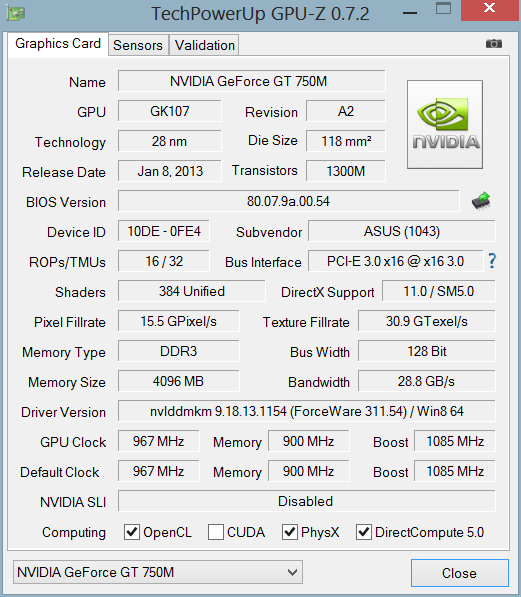Click the Driver Version text field
521x597 pixels.
coord(307,411)
